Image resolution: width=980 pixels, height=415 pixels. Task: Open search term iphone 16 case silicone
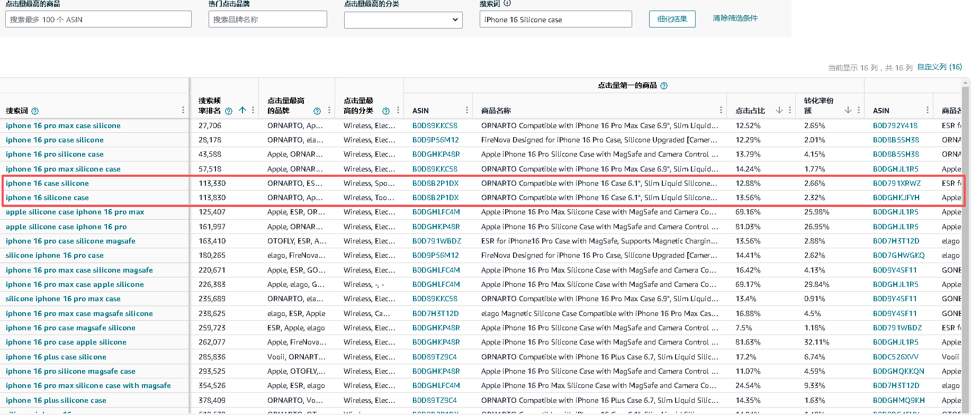pyautogui.click(x=47, y=184)
